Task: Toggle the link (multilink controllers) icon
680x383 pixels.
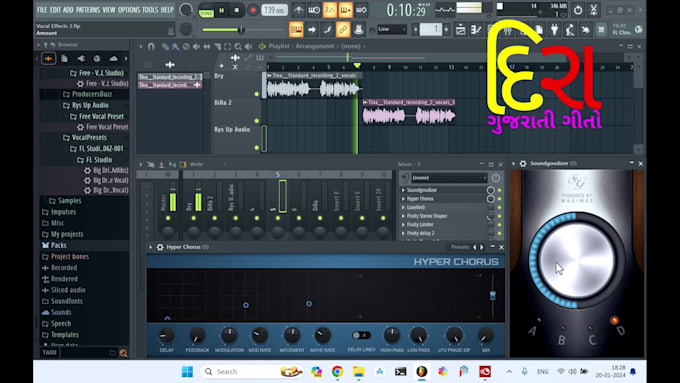Action: pos(343,29)
